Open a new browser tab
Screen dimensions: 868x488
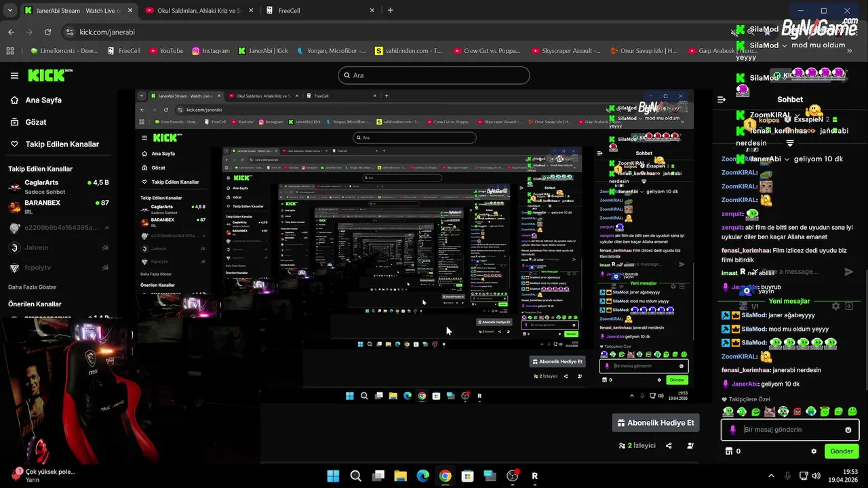[390, 11]
